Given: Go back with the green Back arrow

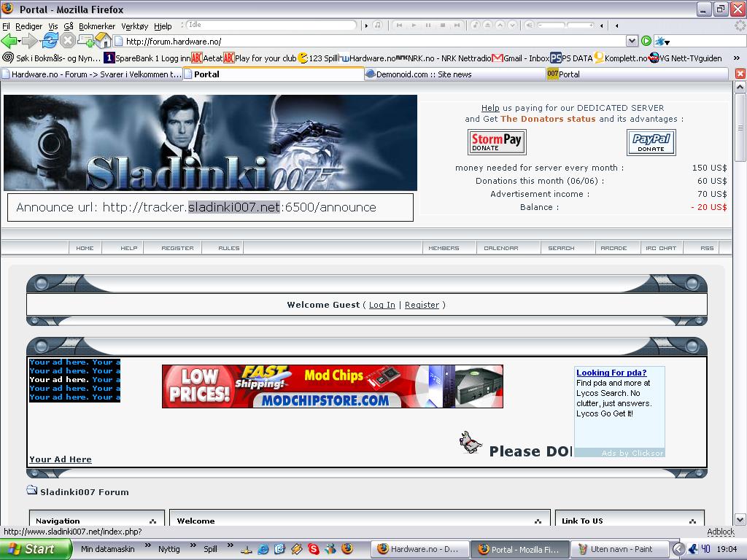Looking at the screenshot, I should click(7, 42).
